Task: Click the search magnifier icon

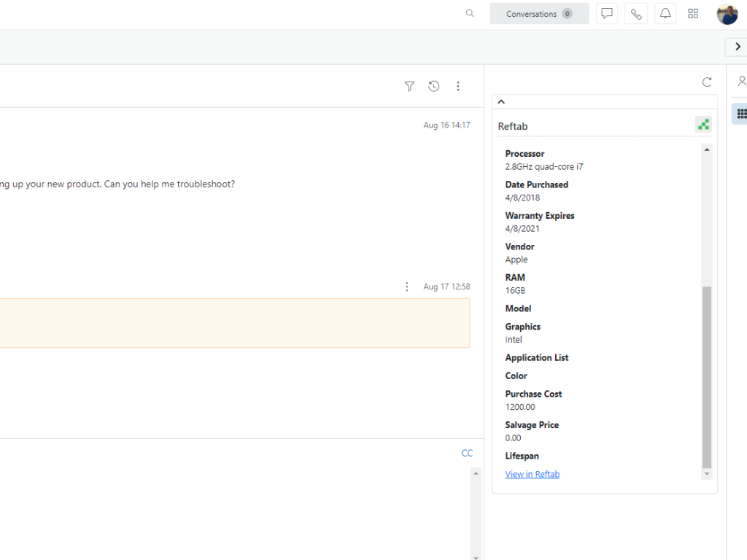Action: click(470, 13)
